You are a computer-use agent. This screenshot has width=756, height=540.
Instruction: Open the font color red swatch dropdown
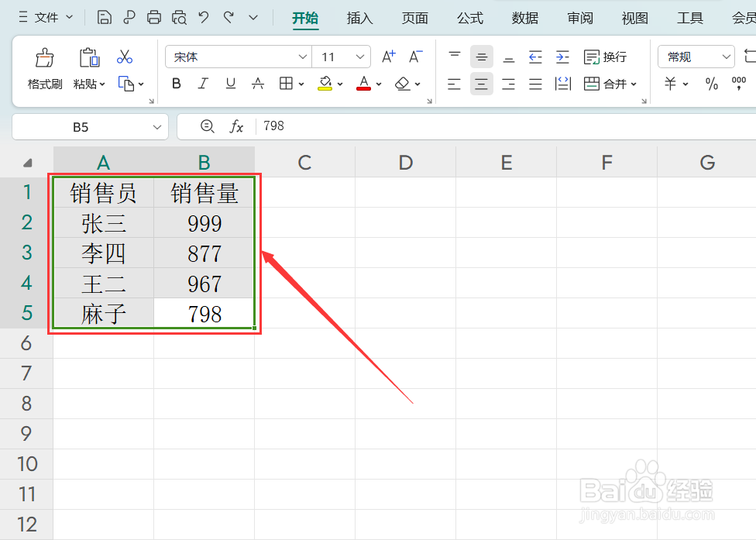click(379, 84)
